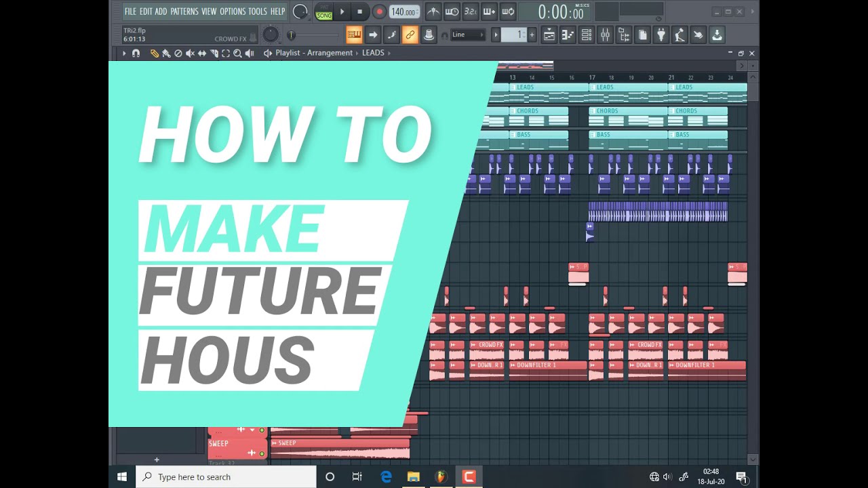Mute the SWEEP track with its green light
The image size is (868, 488).
262,453
